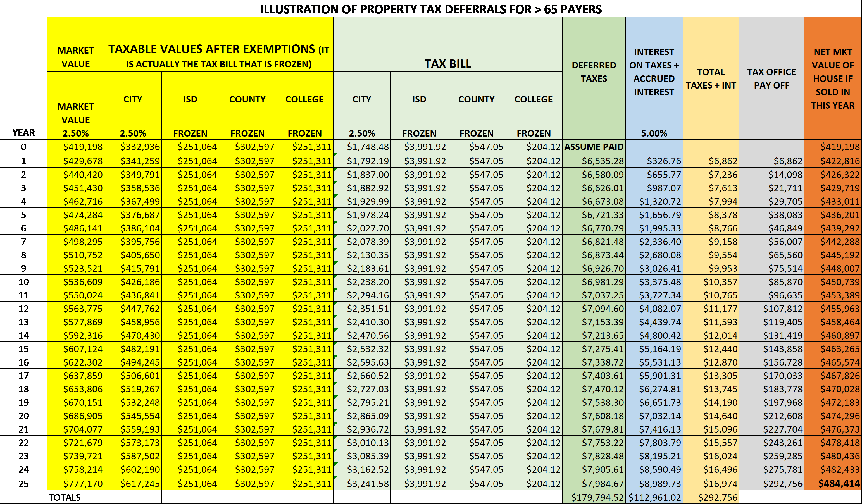The image size is (862, 504).
Task: Click the $326.76 interest cell
Action: point(663,161)
